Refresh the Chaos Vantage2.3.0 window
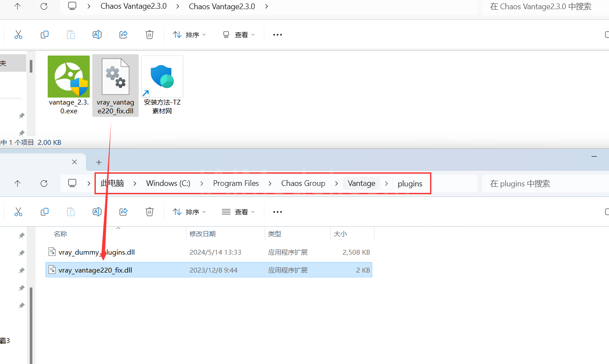 pyautogui.click(x=44, y=6)
